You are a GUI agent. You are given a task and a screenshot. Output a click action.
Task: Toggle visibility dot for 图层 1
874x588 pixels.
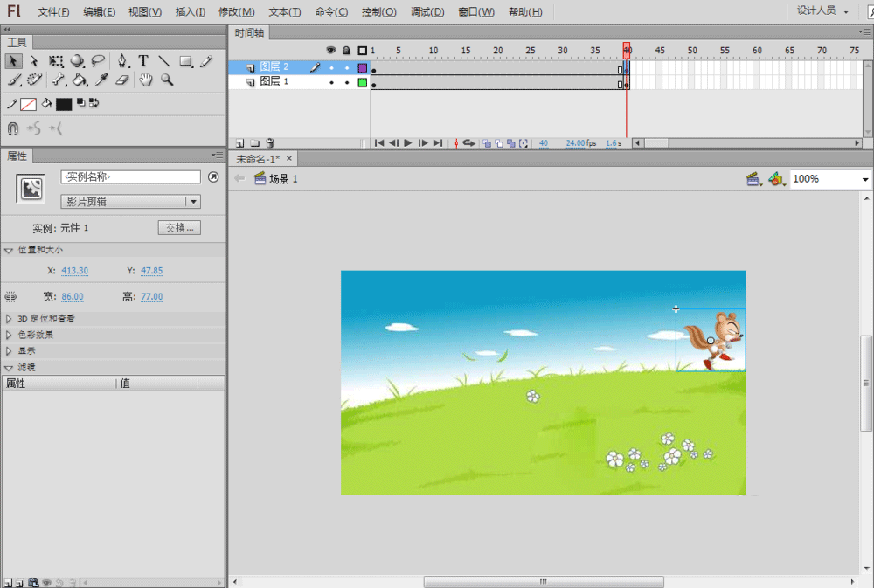coord(331,83)
